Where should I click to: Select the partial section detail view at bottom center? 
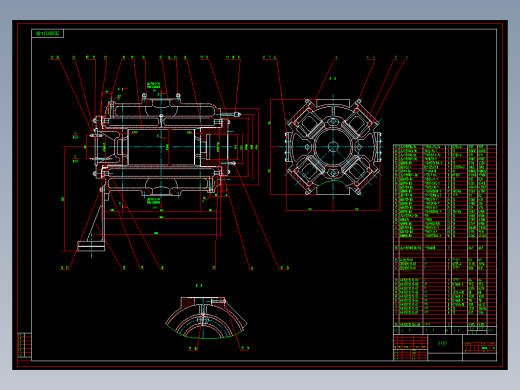[x=206, y=318]
